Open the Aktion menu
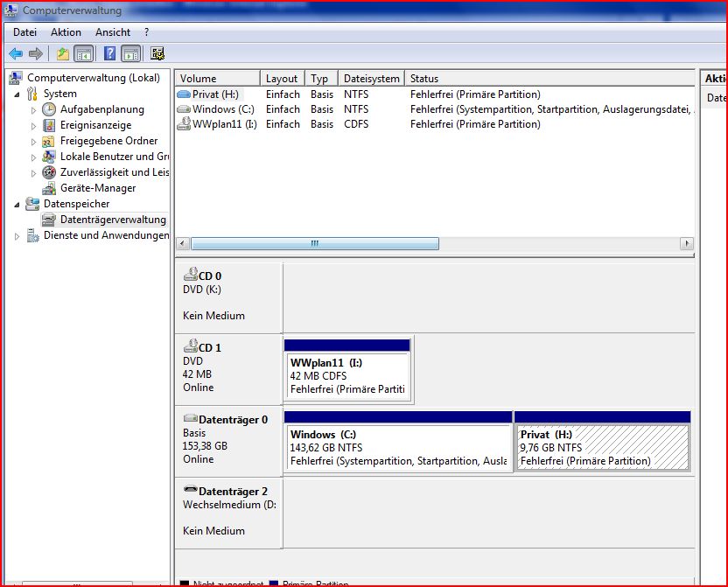The width and height of the screenshot is (728, 587). click(66, 32)
